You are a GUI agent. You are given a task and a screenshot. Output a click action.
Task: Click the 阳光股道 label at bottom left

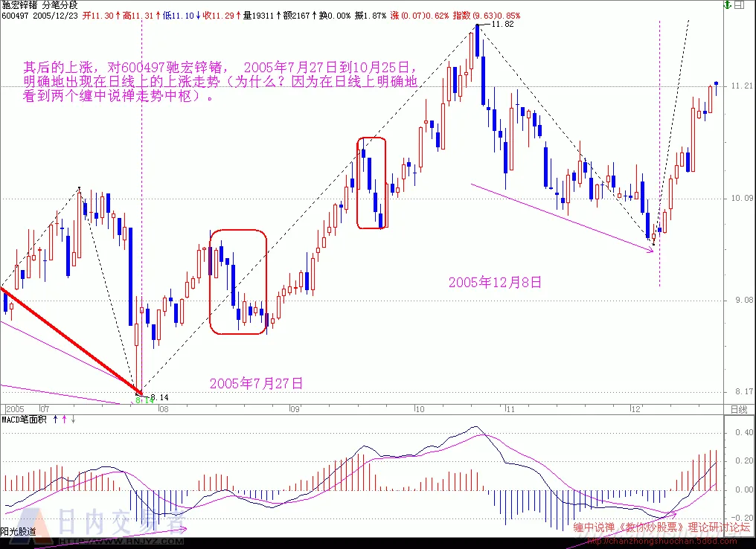[19, 532]
